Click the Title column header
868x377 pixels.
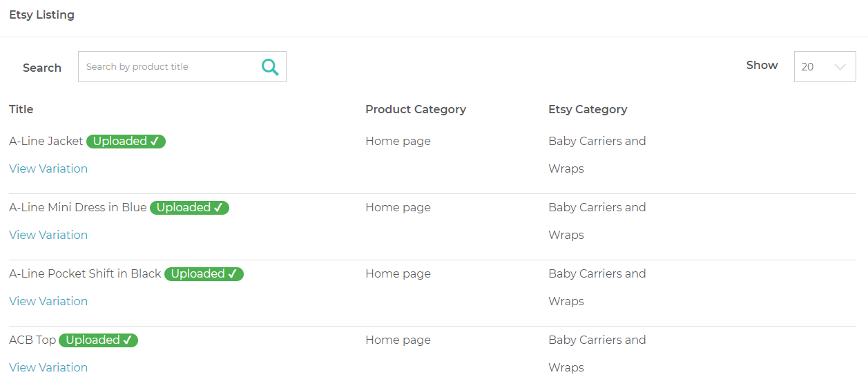pyautogui.click(x=21, y=109)
